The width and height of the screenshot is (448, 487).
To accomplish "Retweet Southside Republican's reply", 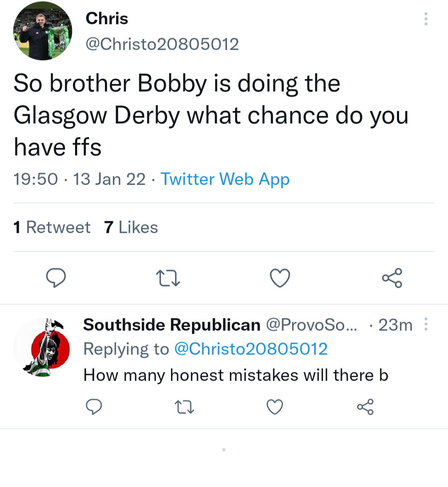I will click(184, 407).
